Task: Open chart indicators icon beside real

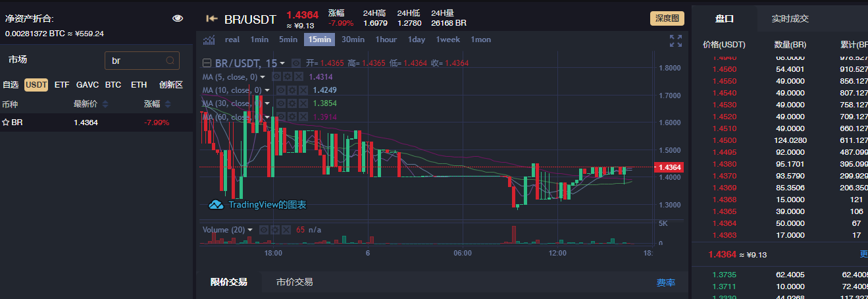Action: point(209,40)
